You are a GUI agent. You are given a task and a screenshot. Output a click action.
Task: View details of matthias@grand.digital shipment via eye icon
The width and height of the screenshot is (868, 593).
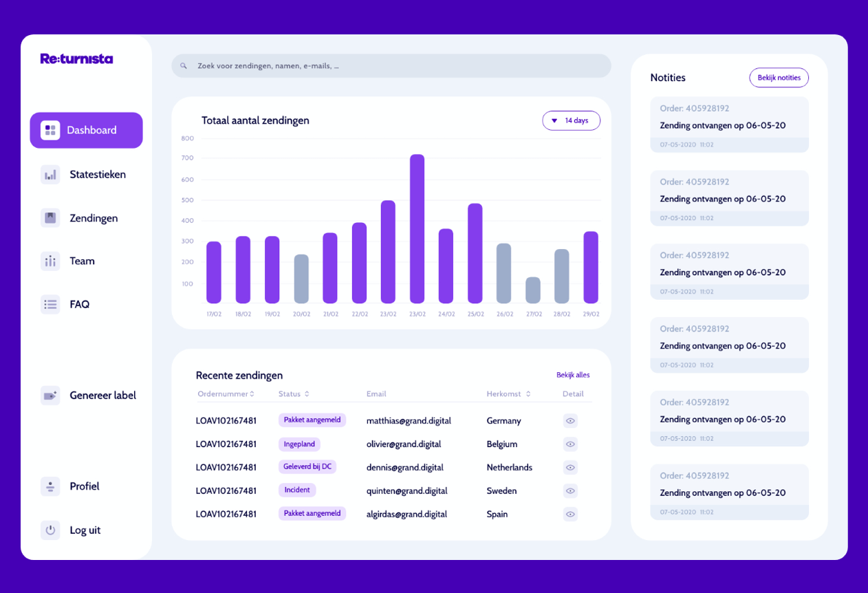(570, 421)
